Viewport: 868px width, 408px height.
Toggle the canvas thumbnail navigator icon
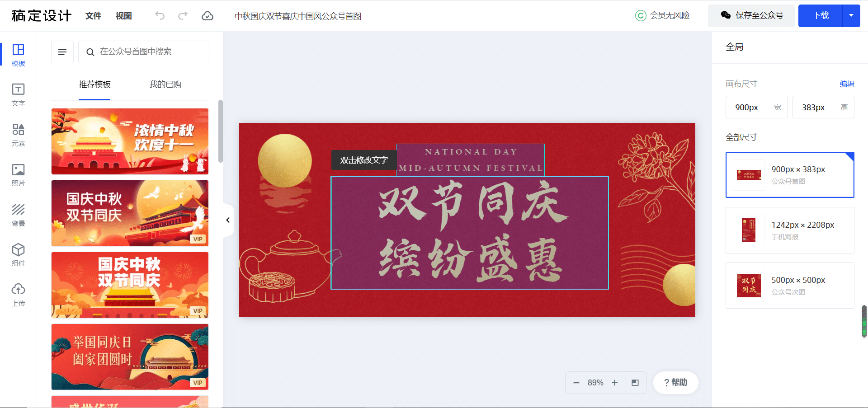click(635, 383)
